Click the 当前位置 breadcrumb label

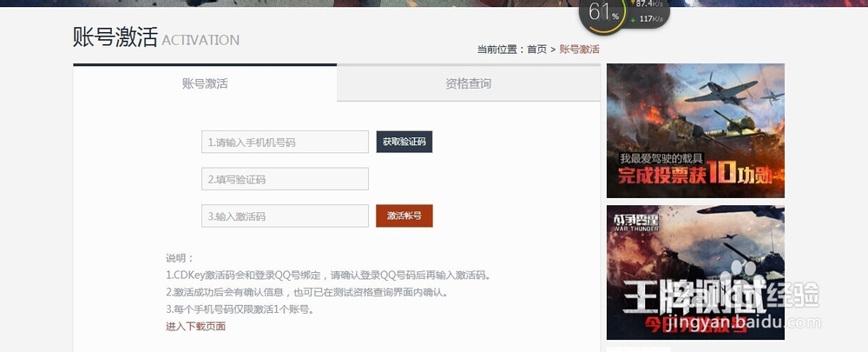coord(501,50)
